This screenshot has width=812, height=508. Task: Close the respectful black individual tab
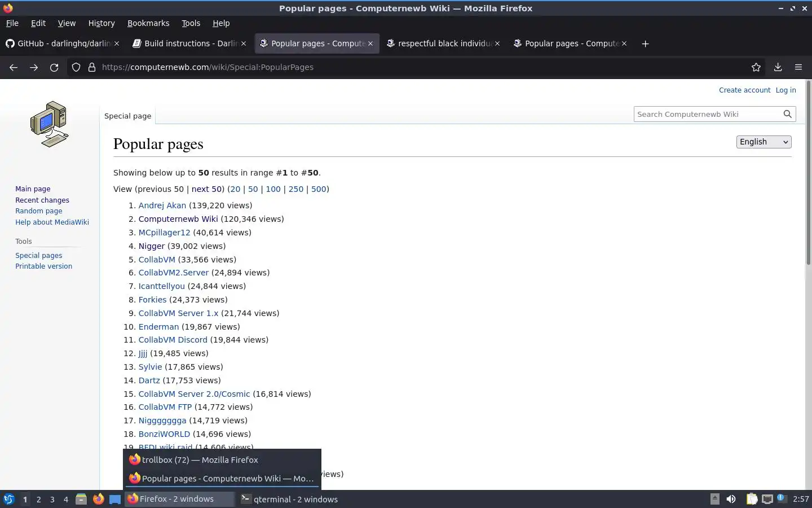497,43
